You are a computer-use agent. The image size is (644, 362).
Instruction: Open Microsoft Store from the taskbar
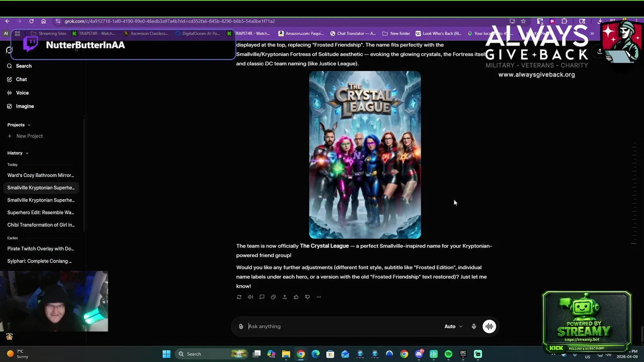click(x=330, y=354)
